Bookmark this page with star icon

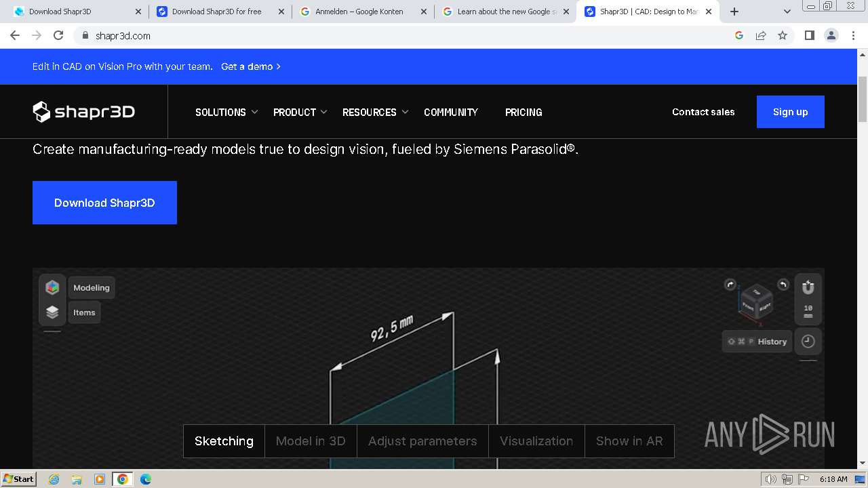(x=783, y=35)
